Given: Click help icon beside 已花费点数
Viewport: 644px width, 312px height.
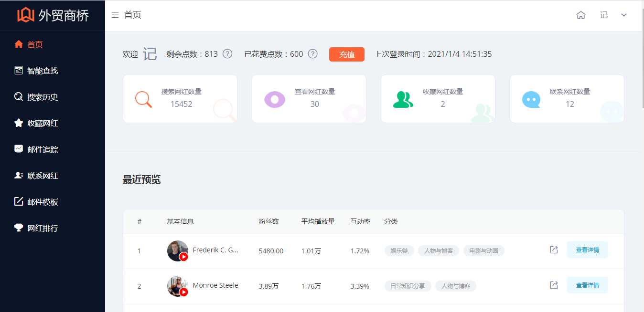Looking at the screenshot, I should click(x=312, y=54).
